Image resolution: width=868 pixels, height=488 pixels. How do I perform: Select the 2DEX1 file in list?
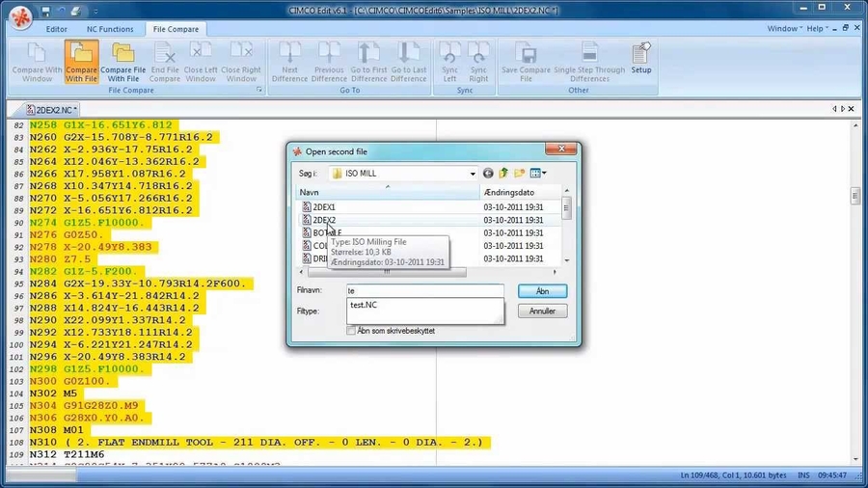tap(324, 207)
